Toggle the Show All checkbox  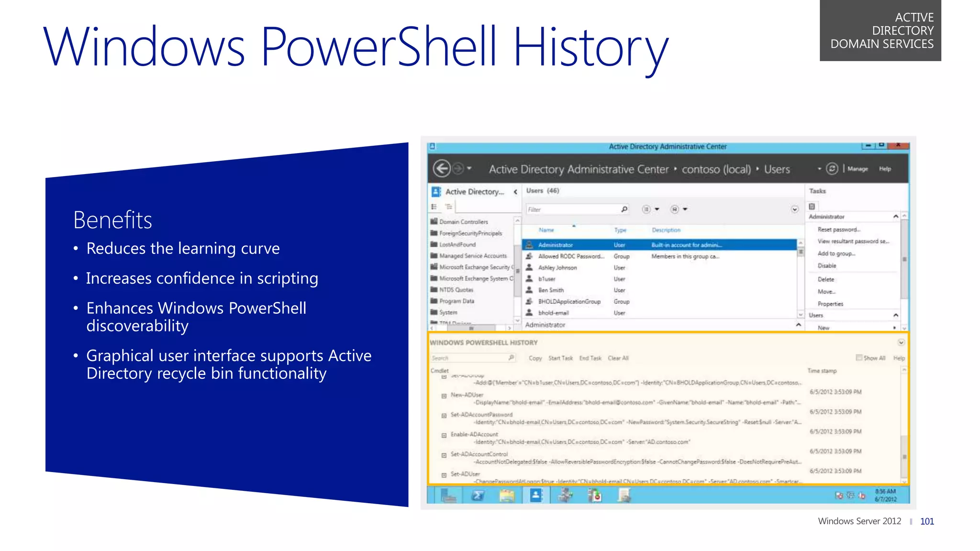(858, 358)
